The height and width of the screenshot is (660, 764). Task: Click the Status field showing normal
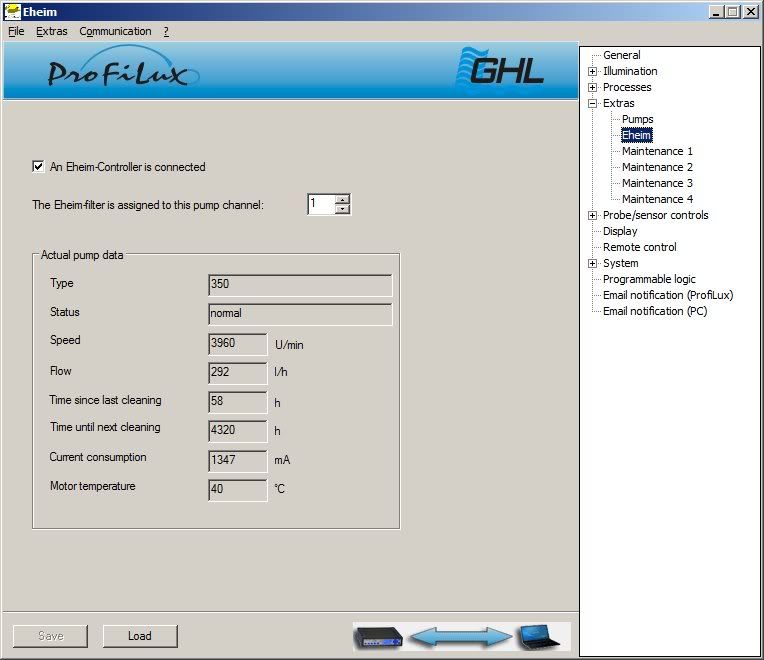300,314
